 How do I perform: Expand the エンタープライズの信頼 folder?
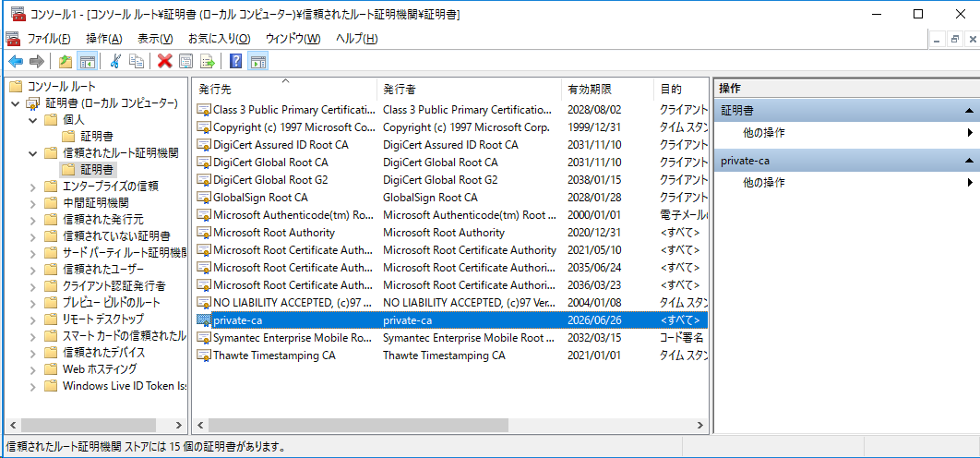[33, 187]
